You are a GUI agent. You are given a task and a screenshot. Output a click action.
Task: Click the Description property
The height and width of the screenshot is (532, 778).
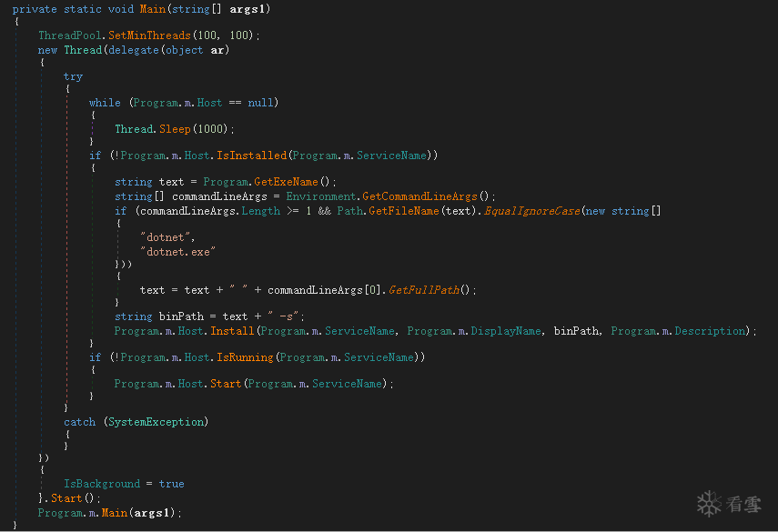(710, 331)
